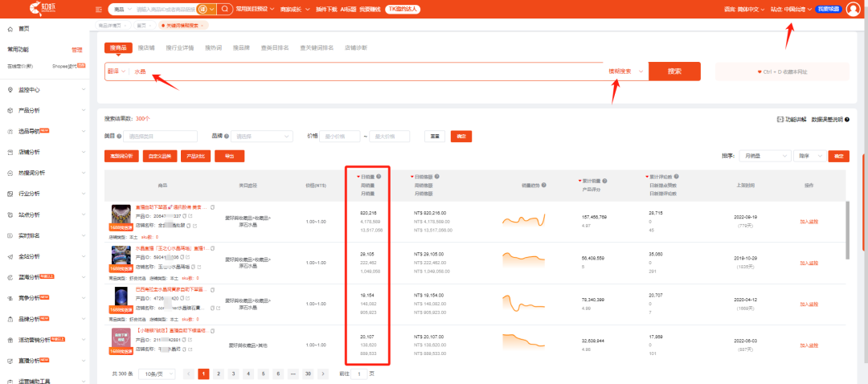Click the help icon next to 日销量 header
This screenshot has width=868, height=384.
pyautogui.click(x=379, y=177)
